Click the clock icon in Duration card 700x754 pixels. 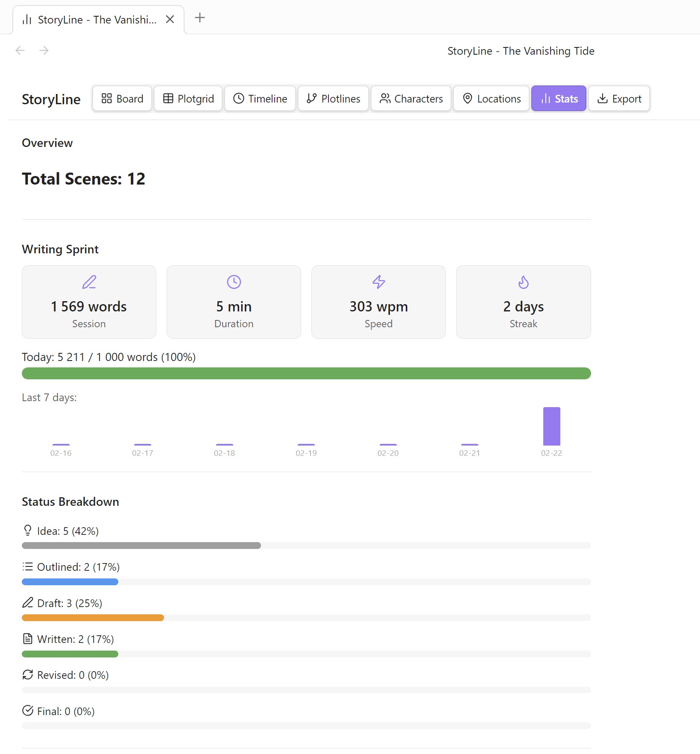tap(234, 282)
